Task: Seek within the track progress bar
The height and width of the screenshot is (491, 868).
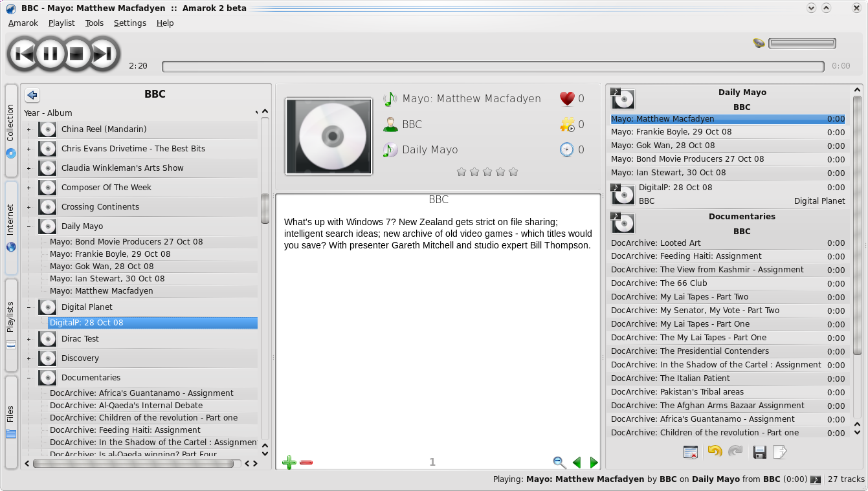Action: (493, 66)
